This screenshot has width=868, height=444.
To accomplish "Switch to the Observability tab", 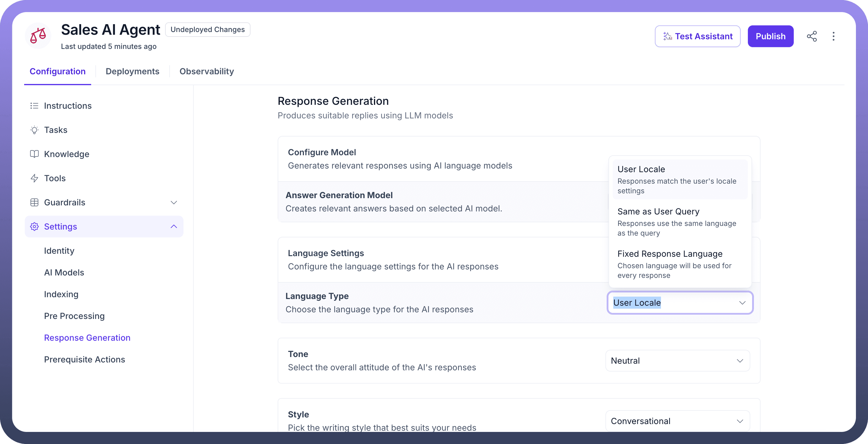I will 206,72.
